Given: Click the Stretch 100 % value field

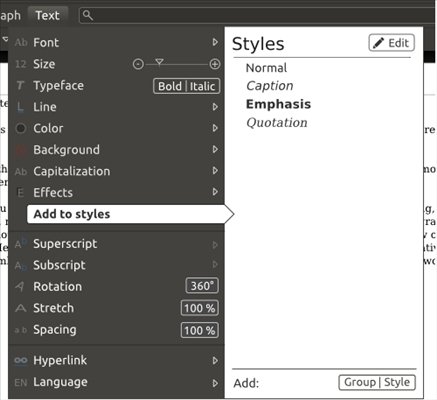Looking at the screenshot, I should pos(200,308).
